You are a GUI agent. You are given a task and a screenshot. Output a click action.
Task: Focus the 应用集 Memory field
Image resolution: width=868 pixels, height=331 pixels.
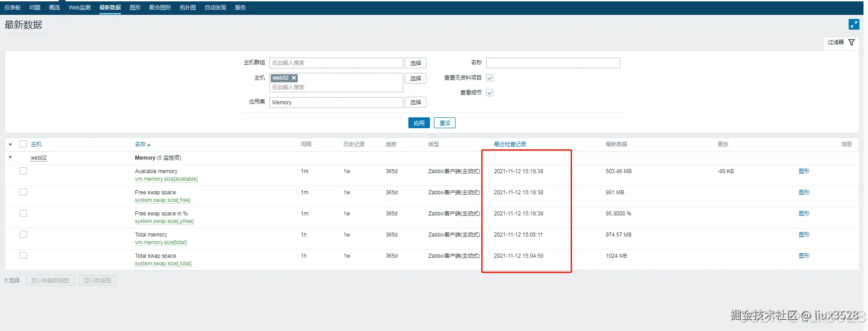coord(336,103)
